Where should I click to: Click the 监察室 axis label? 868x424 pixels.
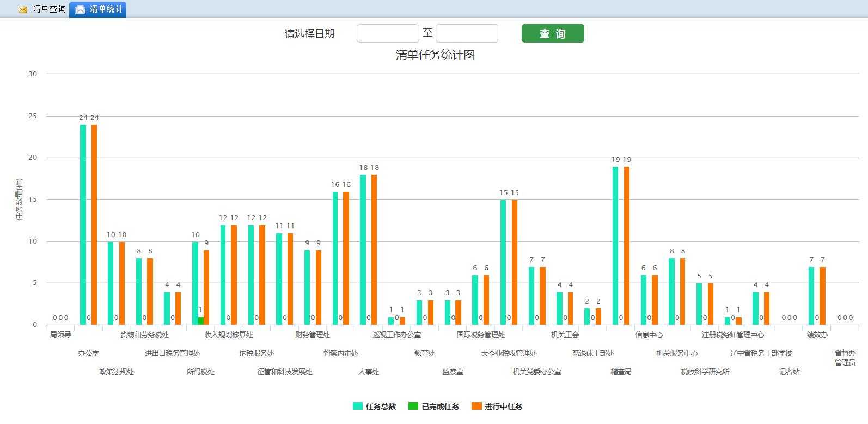pos(453,372)
